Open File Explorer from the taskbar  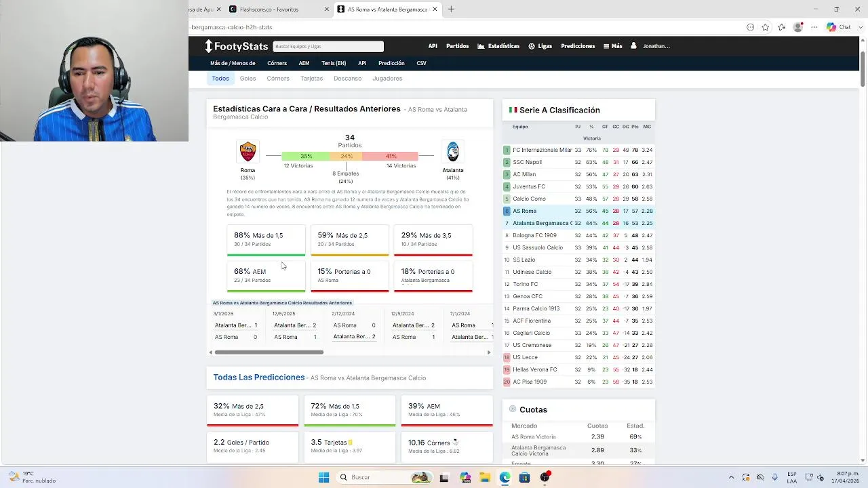click(485, 477)
